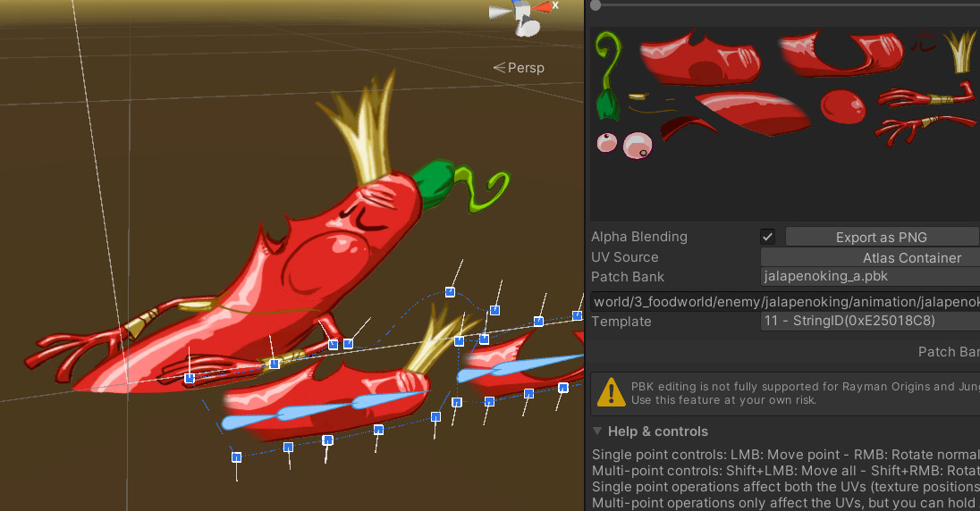Select bottom-left blue control point in scene

coord(236,457)
